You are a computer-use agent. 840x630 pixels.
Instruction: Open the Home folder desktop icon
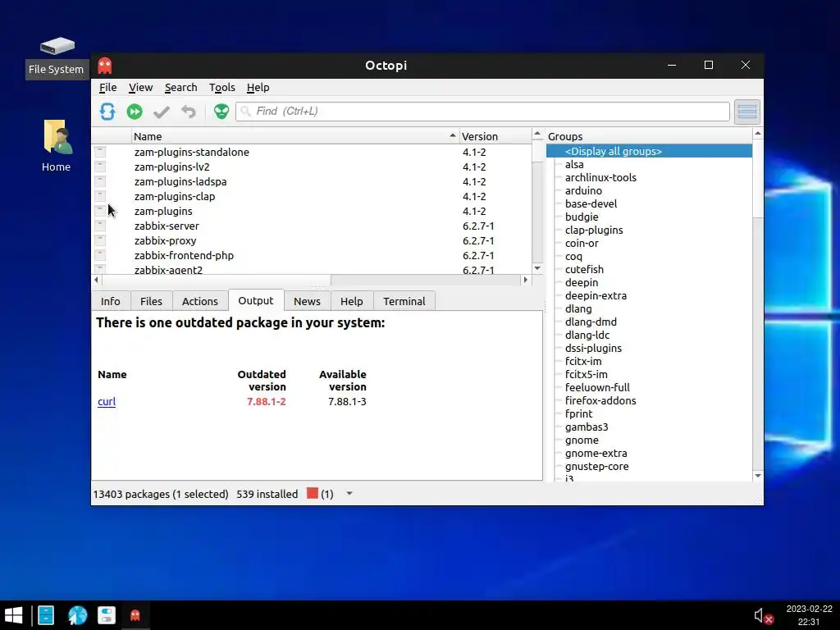coord(57,146)
